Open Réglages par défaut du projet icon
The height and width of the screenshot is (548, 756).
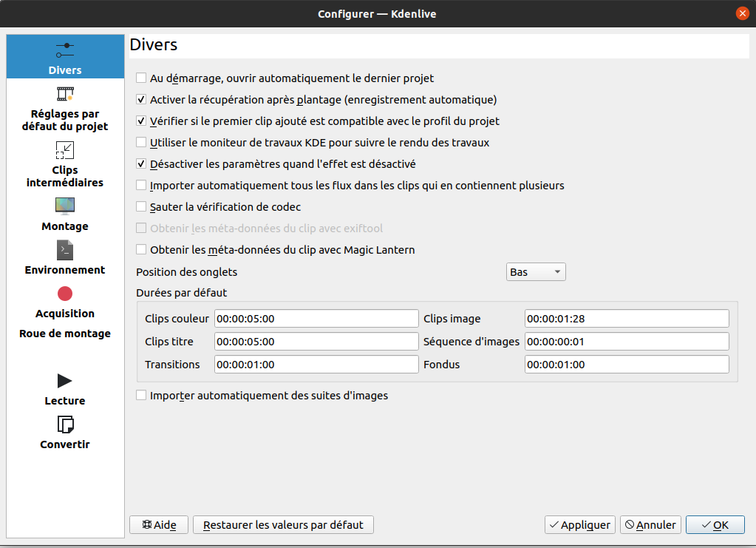65,94
